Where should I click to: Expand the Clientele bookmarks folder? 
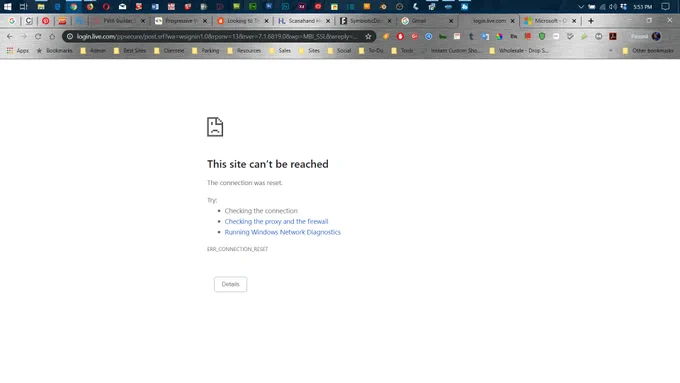[169, 51]
